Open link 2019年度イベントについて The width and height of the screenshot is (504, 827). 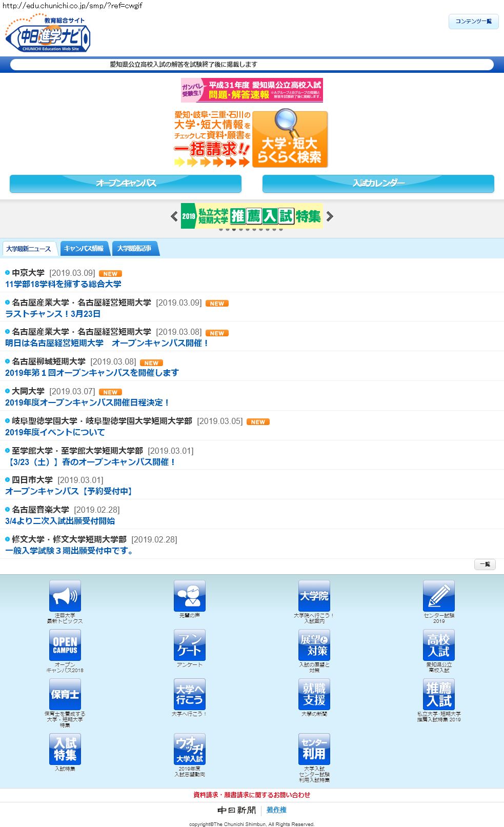(x=55, y=432)
